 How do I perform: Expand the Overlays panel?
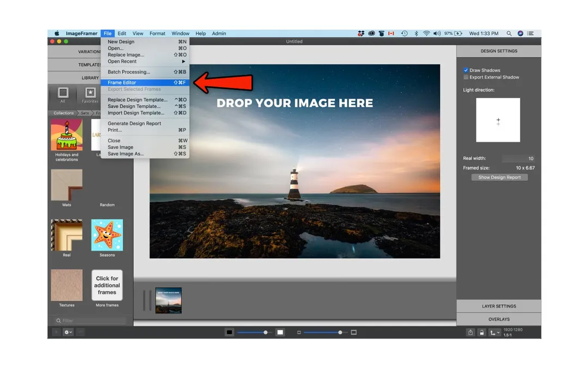499,319
